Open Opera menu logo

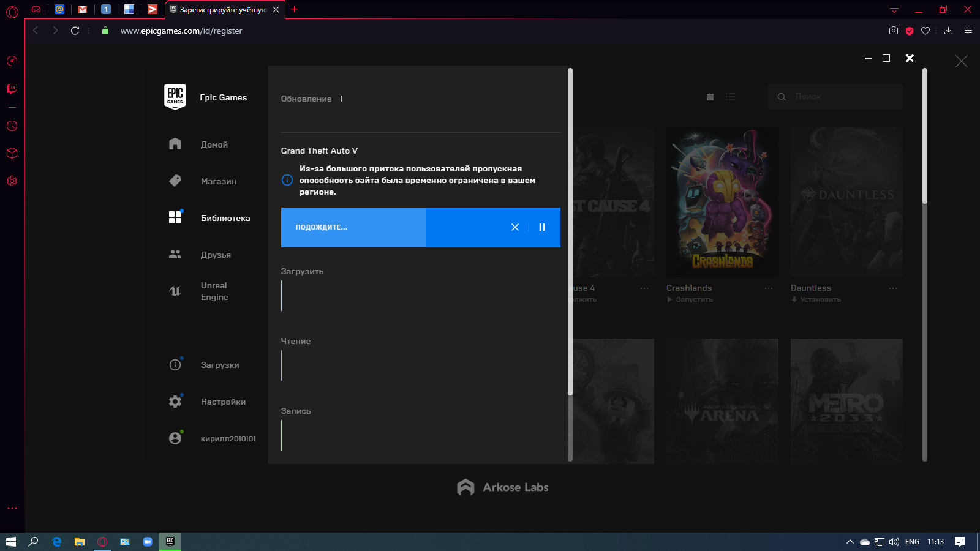[12, 12]
